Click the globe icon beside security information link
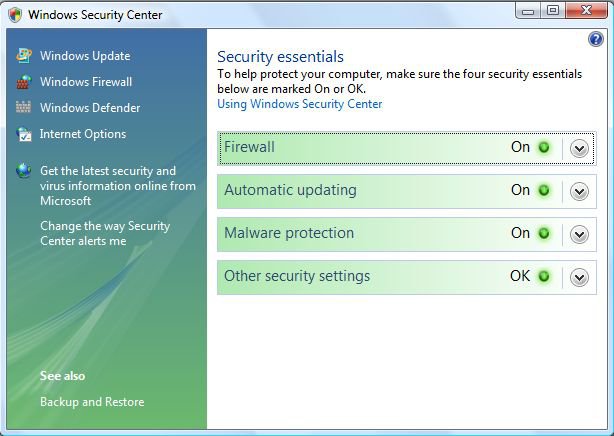Image resolution: width=614 pixels, height=436 pixels. [x=23, y=171]
